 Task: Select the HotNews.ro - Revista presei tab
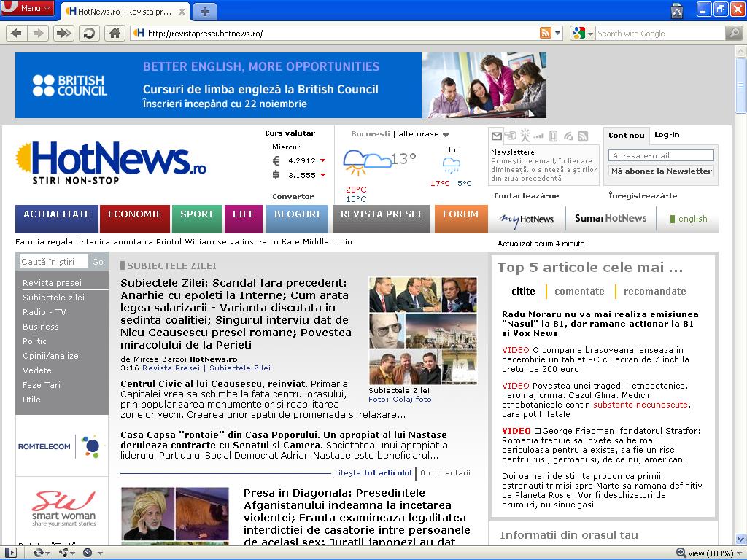(125, 12)
